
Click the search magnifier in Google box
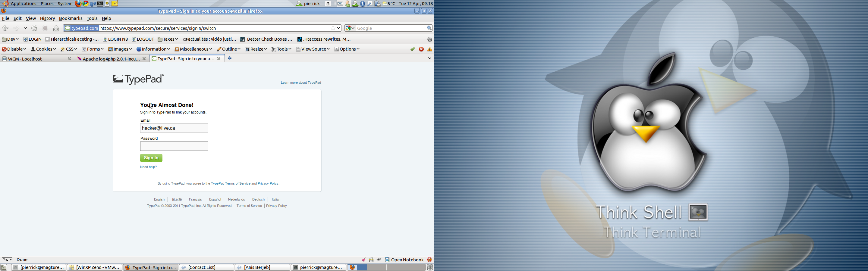tap(429, 28)
